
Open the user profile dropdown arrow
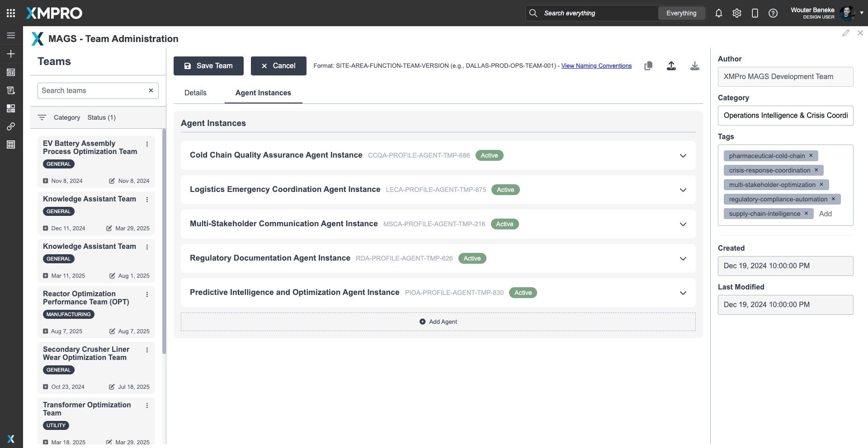point(861,13)
